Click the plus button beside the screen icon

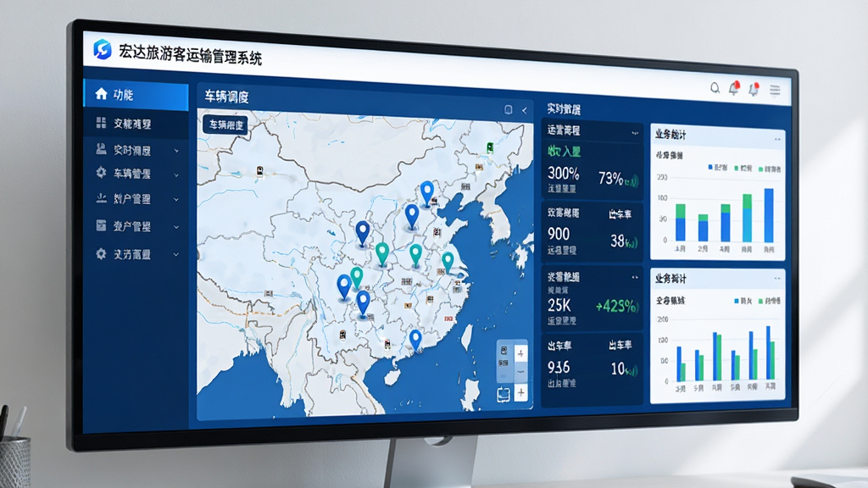pyautogui.click(x=520, y=393)
